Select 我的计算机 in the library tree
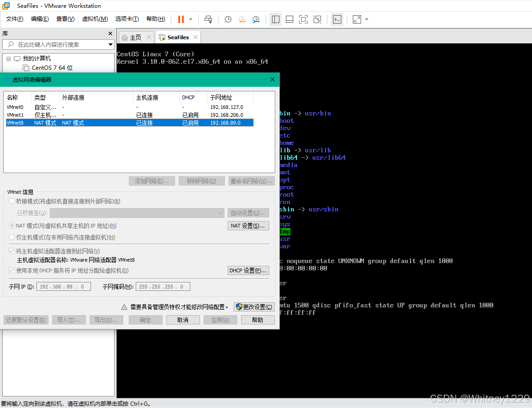 pos(36,59)
